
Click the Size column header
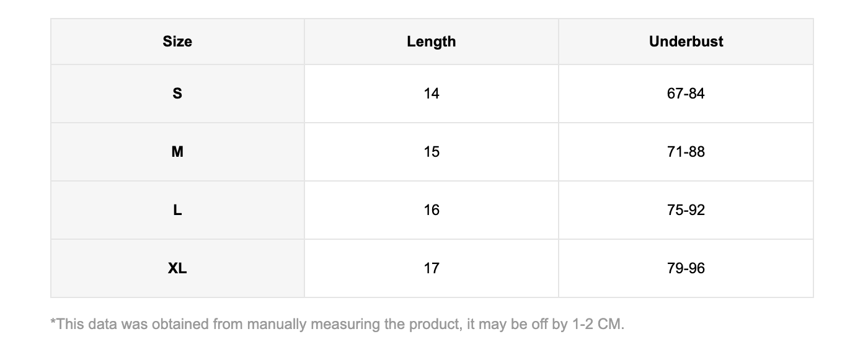tap(177, 42)
